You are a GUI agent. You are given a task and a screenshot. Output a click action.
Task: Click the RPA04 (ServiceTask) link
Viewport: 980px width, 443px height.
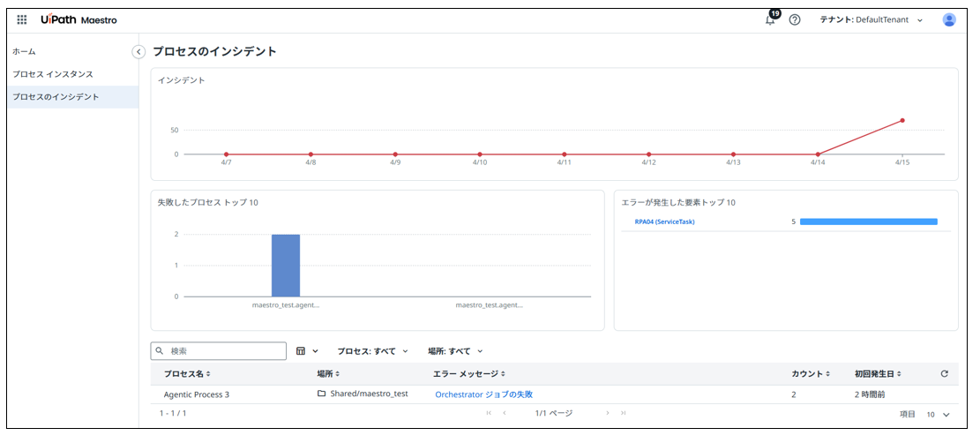pyautogui.click(x=664, y=221)
